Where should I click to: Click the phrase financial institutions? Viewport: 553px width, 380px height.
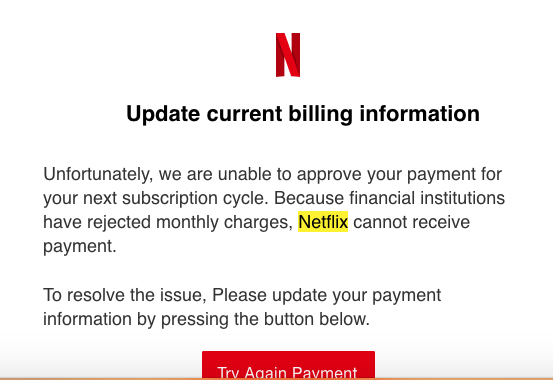(x=427, y=198)
